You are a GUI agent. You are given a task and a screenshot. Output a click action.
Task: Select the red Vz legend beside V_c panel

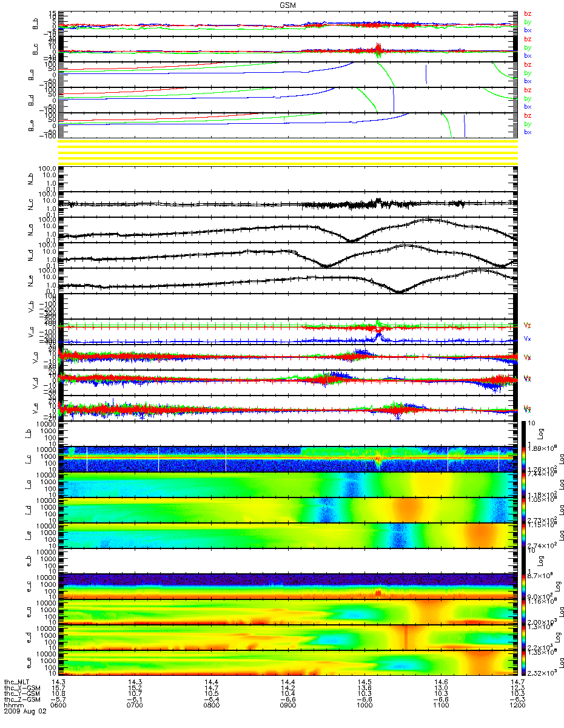(x=528, y=326)
